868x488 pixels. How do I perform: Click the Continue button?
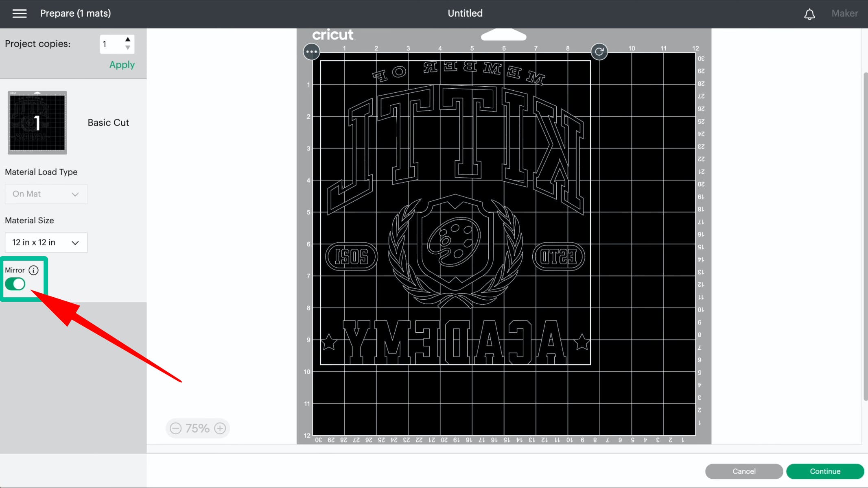pyautogui.click(x=825, y=471)
